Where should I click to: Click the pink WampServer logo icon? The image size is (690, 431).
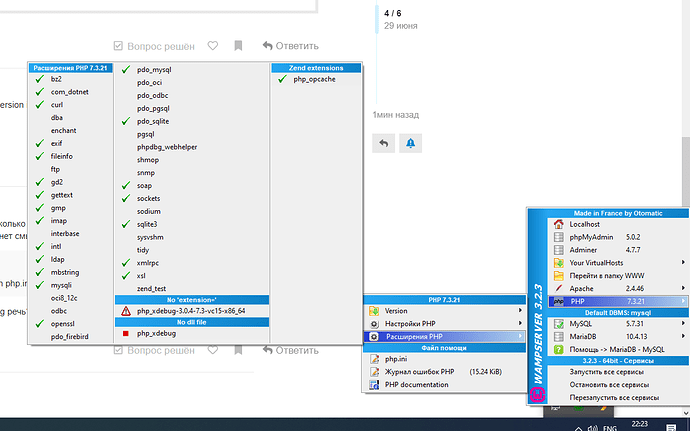pyautogui.click(x=537, y=394)
